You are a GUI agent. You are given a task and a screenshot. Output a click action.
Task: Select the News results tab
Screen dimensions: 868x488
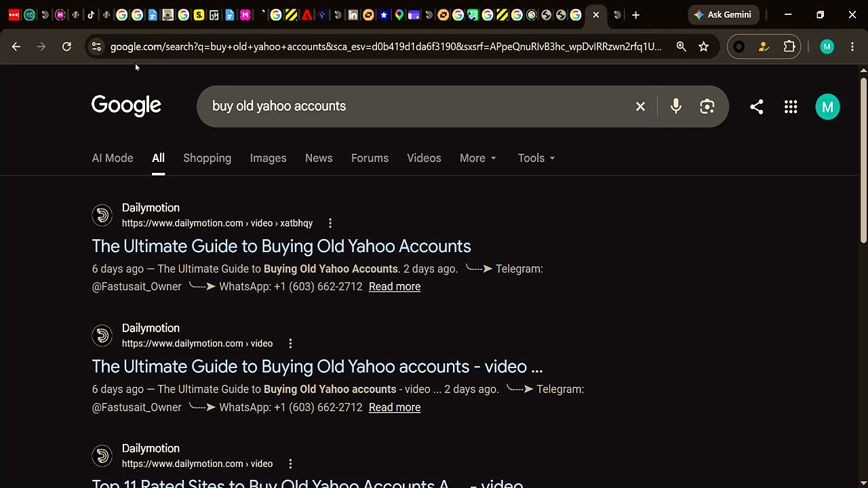click(319, 158)
